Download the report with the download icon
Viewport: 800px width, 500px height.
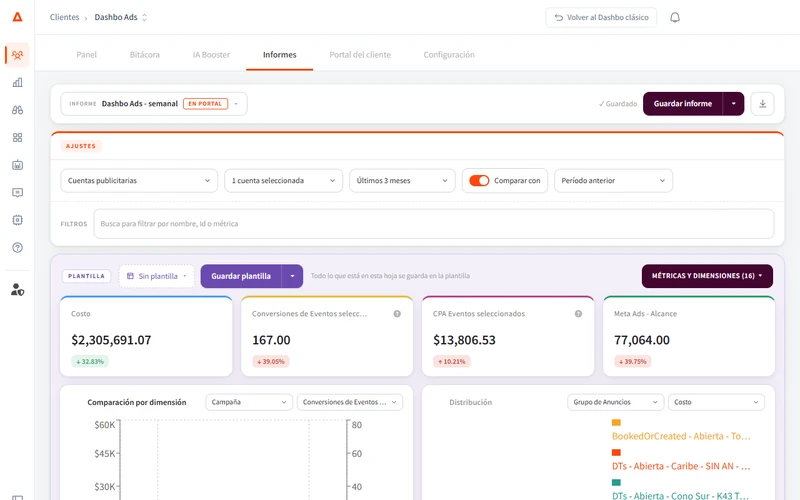(762, 104)
